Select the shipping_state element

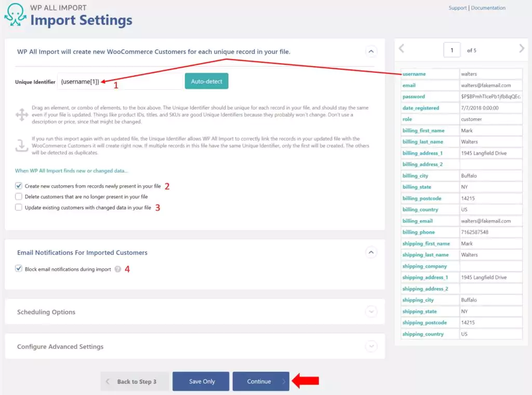click(x=419, y=311)
